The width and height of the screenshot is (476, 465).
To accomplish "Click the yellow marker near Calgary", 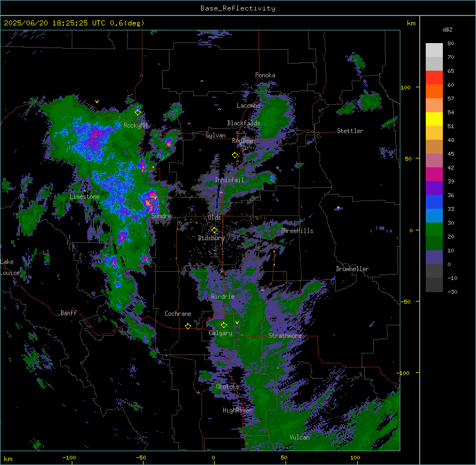I will (224, 325).
